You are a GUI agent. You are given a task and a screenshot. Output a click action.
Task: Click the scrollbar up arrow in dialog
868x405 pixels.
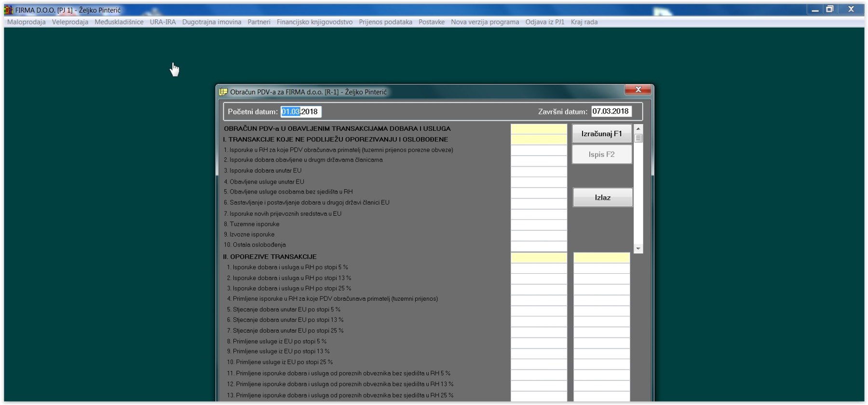pyautogui.click(x=638, y=129)
